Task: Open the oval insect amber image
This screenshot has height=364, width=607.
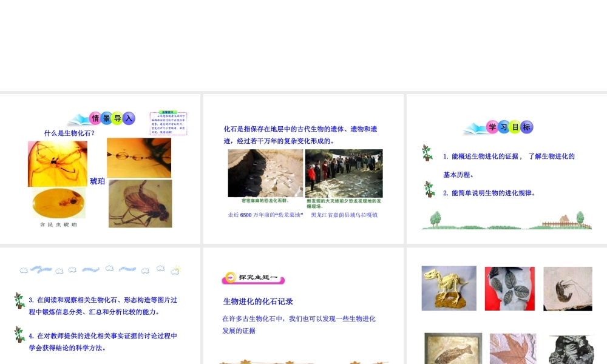Action: 58,203
